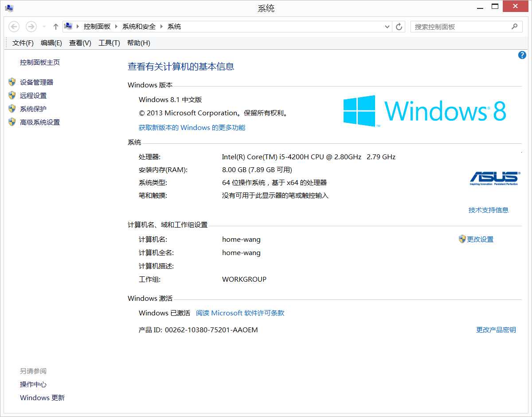Select the 控制面板 breadcrumb
This screenshot has width=532, height=417.
(x=97, y=27)
